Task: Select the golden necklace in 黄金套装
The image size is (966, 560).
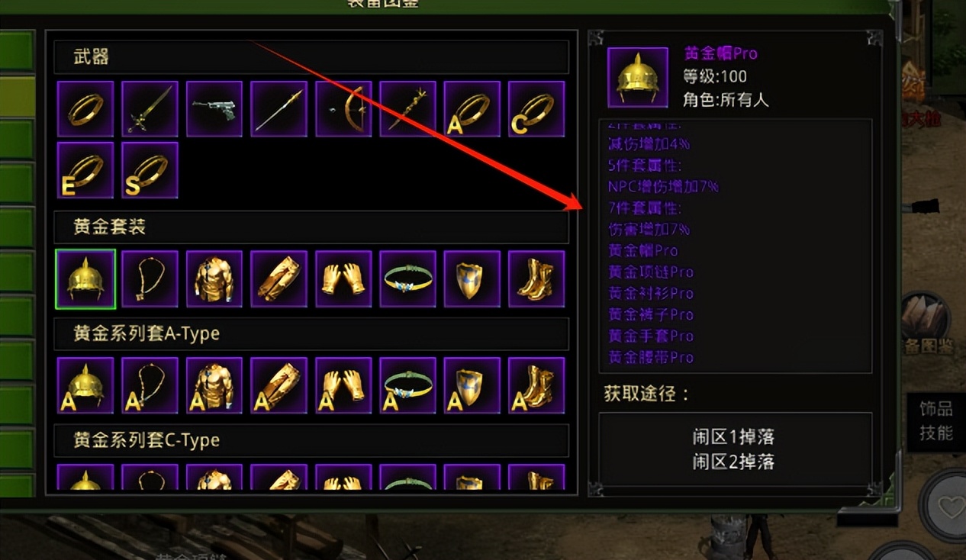Action: tap(150, 278)
